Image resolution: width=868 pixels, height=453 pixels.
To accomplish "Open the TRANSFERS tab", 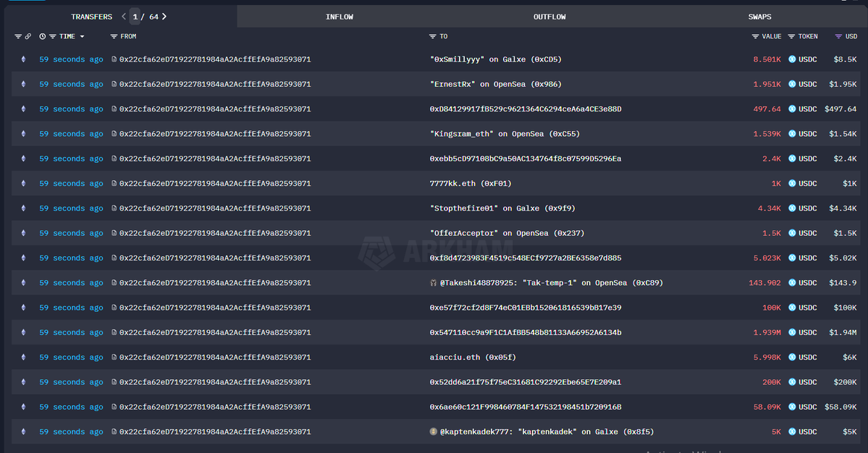I will click(91, 17).
